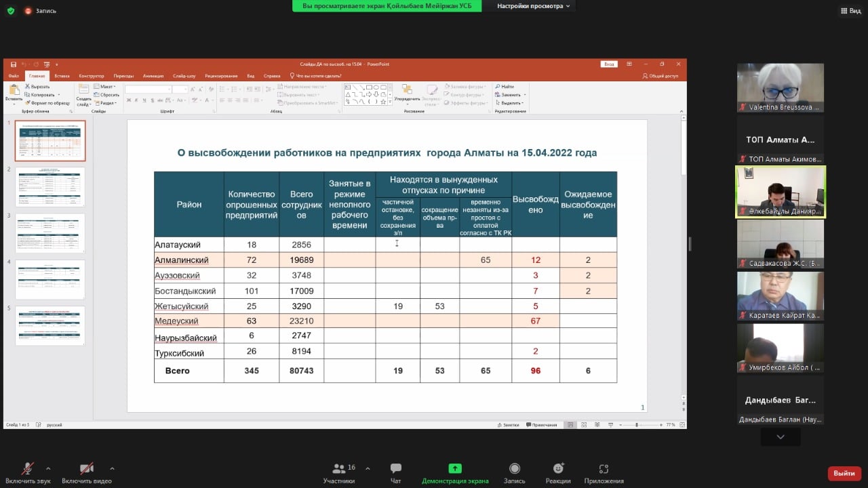Switch to slide sorter view icon

[583, 425]
